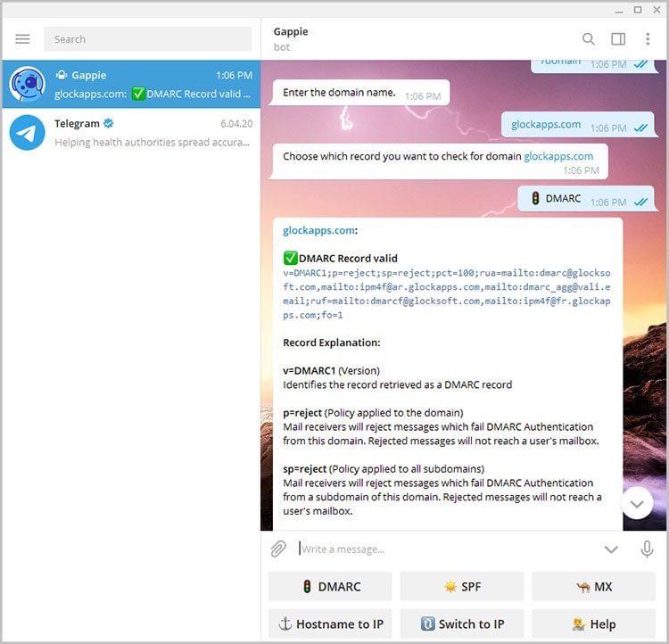The height and width of the screenshot is (644, 669).
Task: Toggle the right info side panel
Action: coord(618,39)
